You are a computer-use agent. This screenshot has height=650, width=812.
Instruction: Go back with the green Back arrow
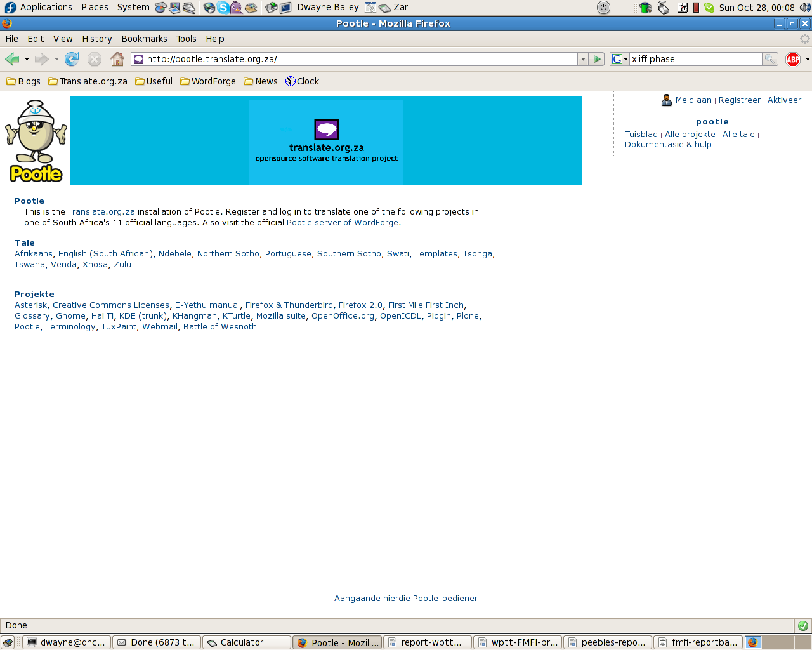point(12,59)
